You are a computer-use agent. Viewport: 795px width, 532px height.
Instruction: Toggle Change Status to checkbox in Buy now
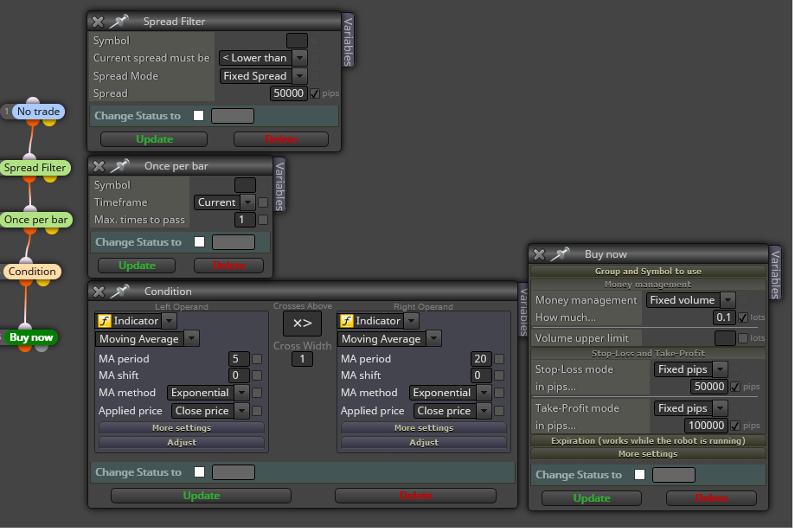640,475
